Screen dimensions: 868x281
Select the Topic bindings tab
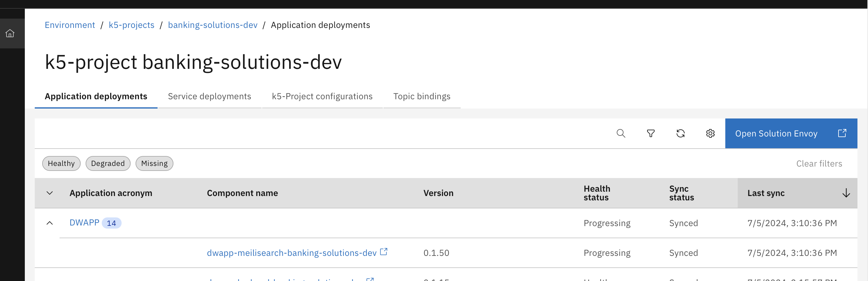422,96
